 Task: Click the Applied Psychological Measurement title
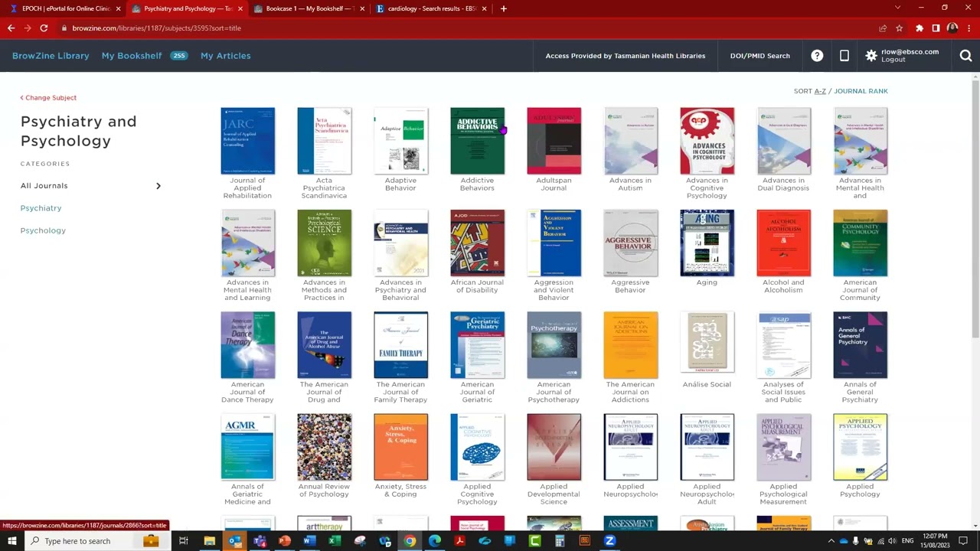click(x=783, y=494)
